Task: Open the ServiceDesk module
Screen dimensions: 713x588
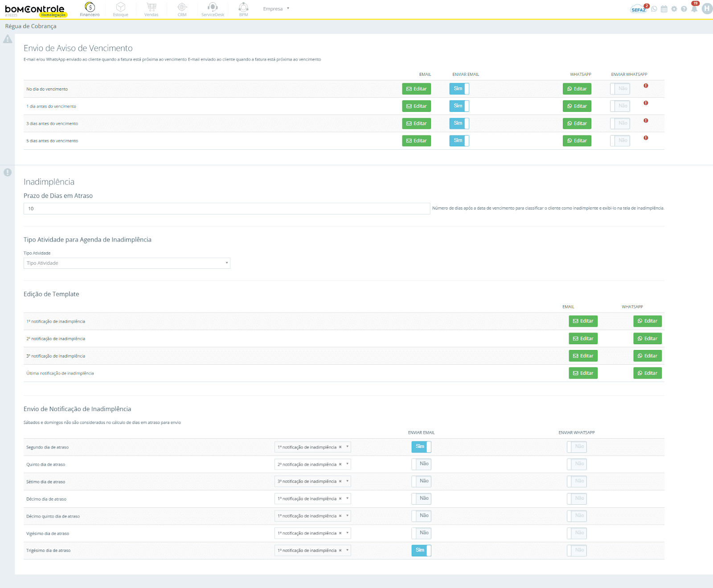Action: [x=213, y=9]
